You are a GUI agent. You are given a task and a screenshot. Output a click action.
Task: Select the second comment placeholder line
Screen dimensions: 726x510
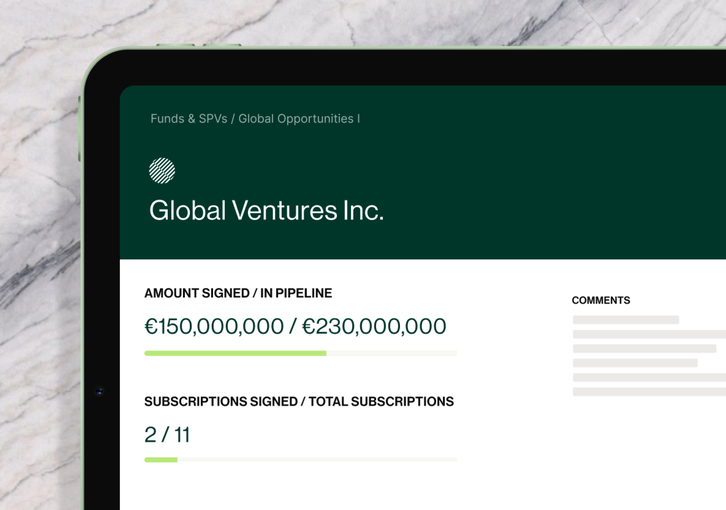(649, 334)
